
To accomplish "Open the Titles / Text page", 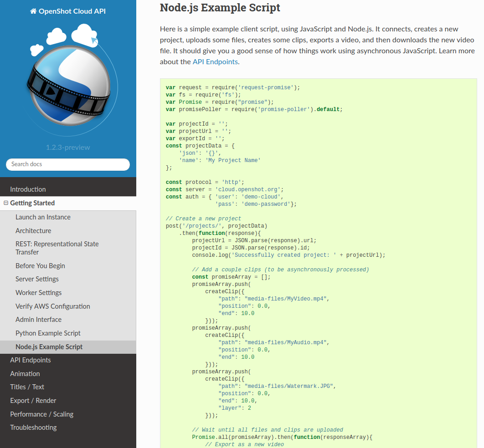I will coord(26,387).
